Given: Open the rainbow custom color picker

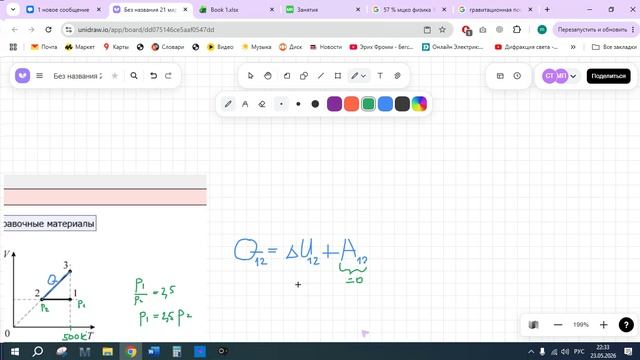Looking at the screenshot, I should tap(419, 104).
